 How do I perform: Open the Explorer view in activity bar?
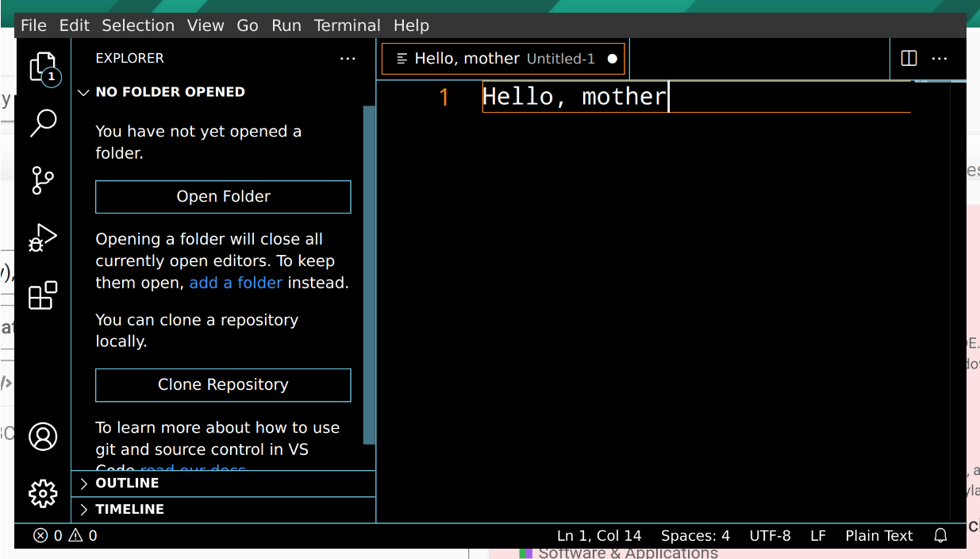coord(43,67)
